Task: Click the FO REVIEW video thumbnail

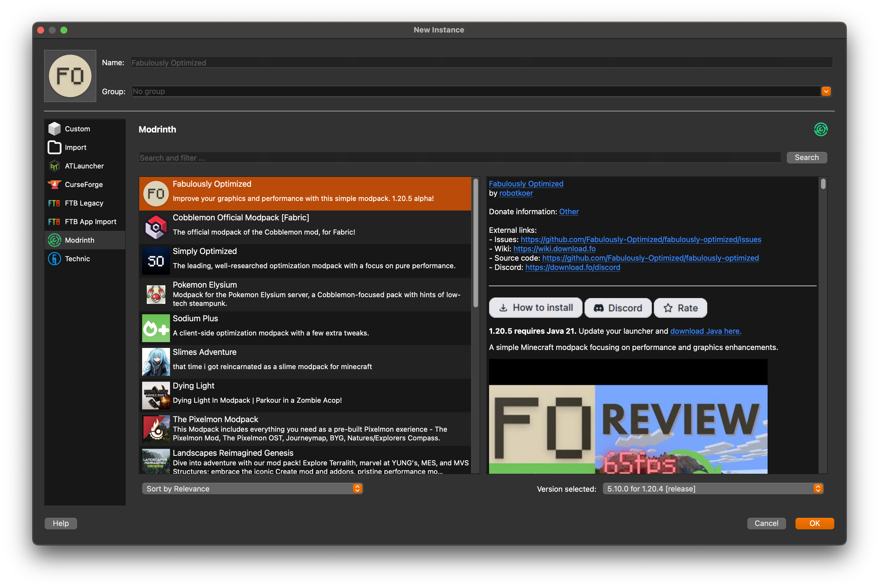Action: 628,416
